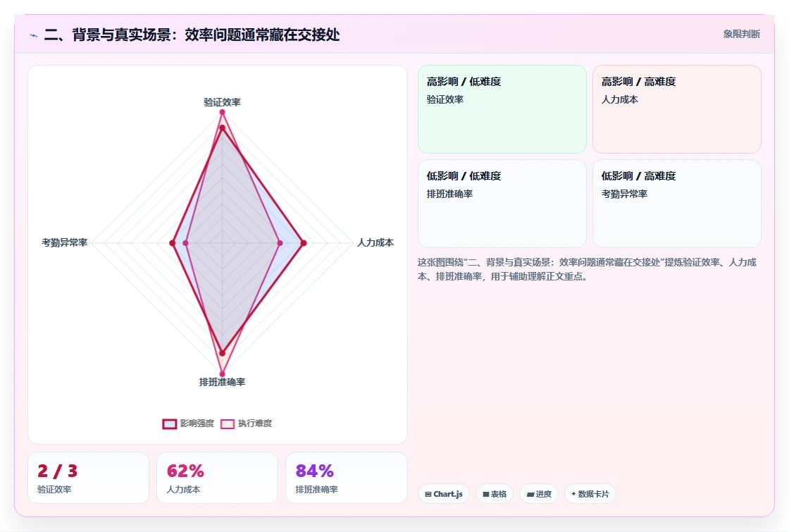Image resolution: width=789 pixels, height=532 pixels.
Task: Click 排班准确率 caption under 84%
Action: click(x=316, y=489)
